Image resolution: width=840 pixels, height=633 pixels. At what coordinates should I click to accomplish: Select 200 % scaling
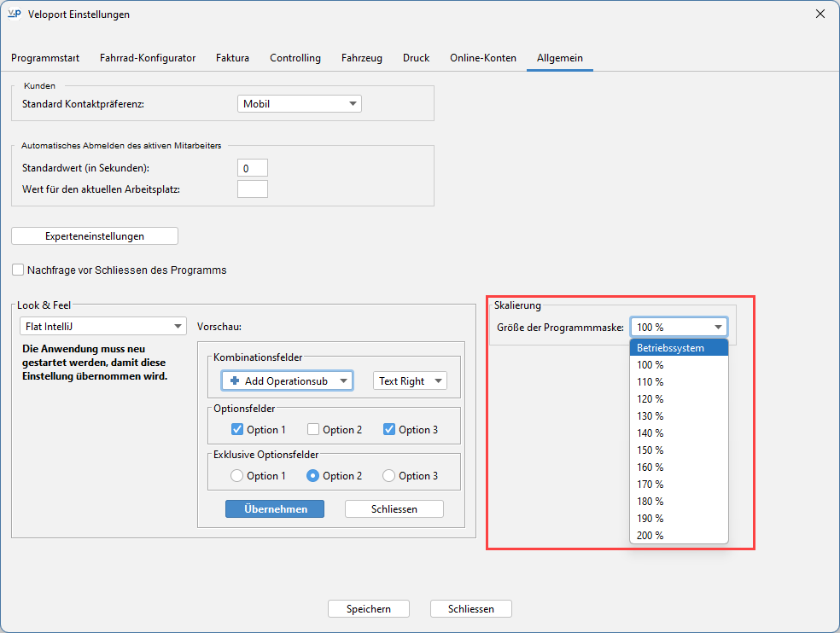(679, 536)
